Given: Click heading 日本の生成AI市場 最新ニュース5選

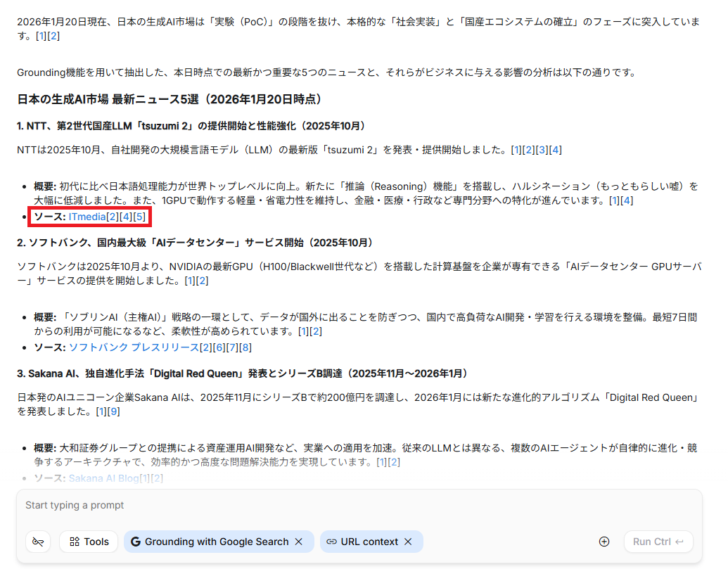Looking at the screenshot, I should [x=170, y=99].
